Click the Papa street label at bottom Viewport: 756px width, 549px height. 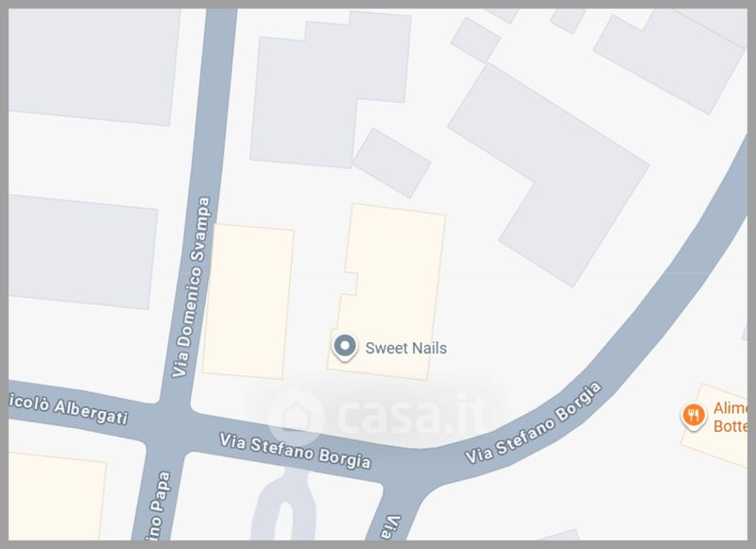161,506
